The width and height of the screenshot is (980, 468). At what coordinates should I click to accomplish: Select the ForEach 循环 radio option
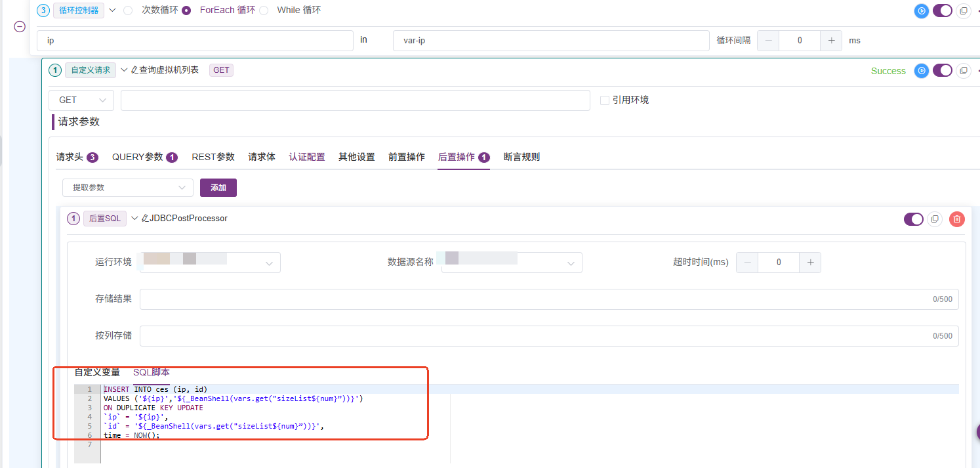[186, 11]
